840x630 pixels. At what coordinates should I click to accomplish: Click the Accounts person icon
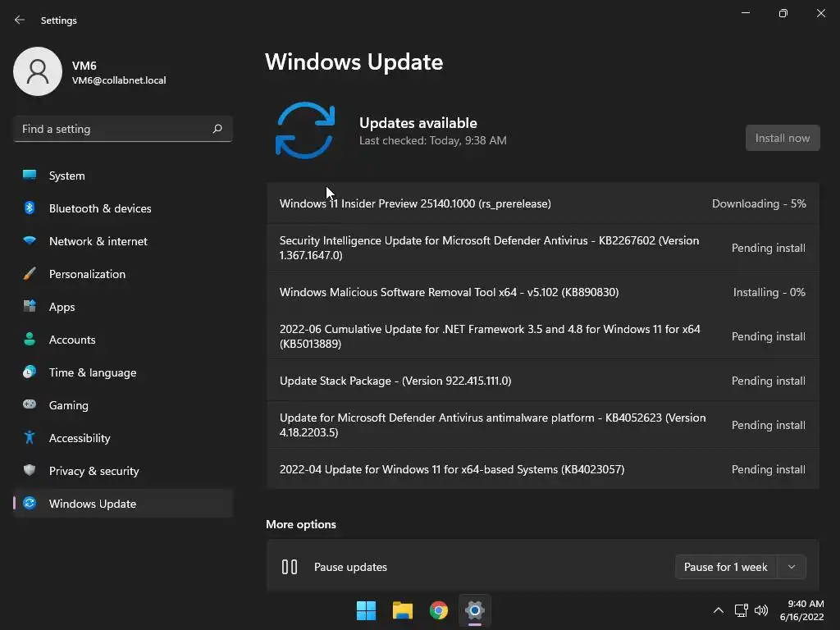(30, 339)
